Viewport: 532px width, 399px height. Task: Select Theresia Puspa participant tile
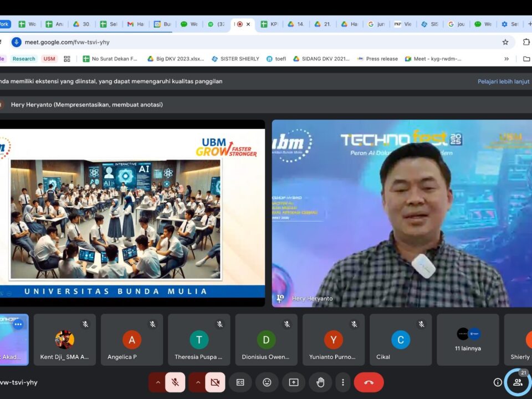coord(199,340)
